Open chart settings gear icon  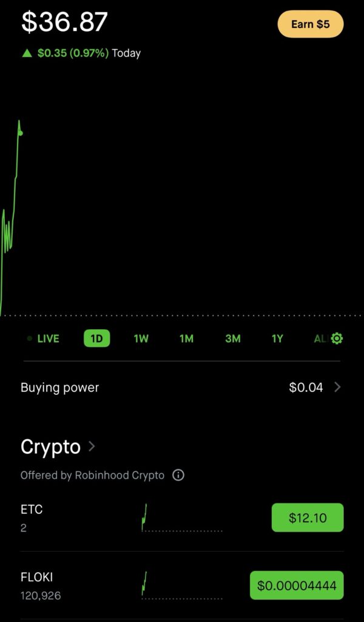pos(337,338)
